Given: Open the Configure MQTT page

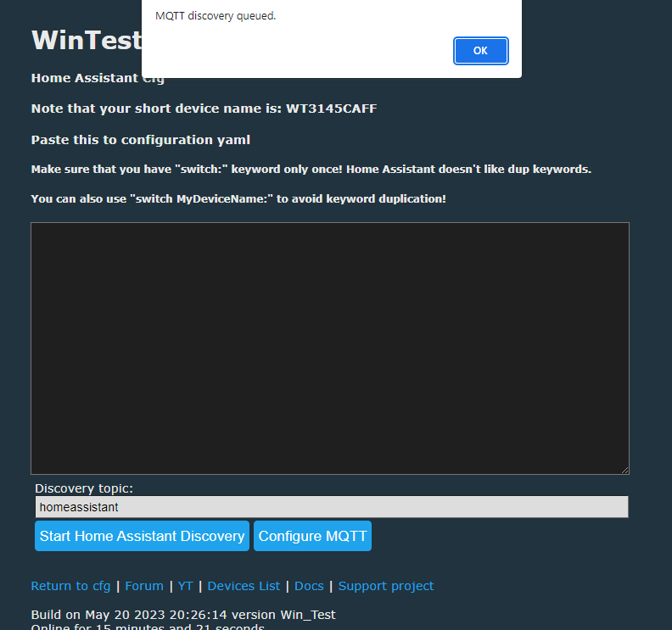Looking at the screenshot, I should point(312,536).
